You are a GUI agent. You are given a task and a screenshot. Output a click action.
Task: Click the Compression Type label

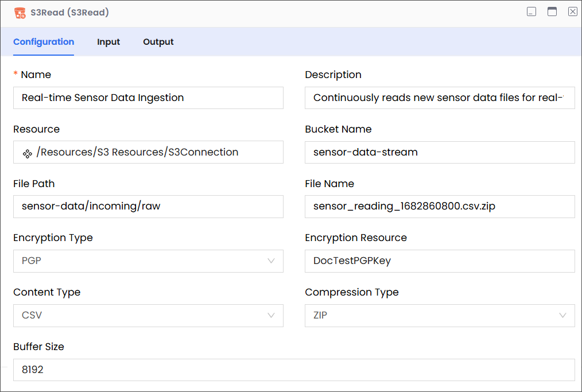tap(352, 292)
